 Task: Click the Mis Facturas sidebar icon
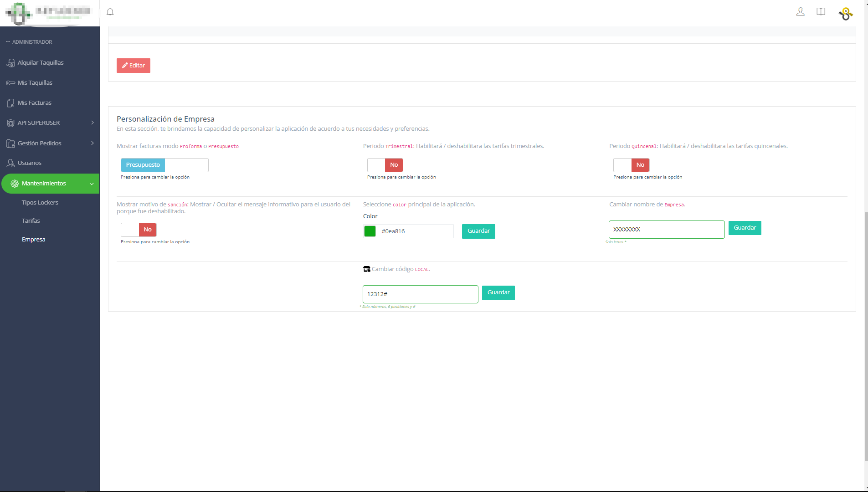click(10, 103)
